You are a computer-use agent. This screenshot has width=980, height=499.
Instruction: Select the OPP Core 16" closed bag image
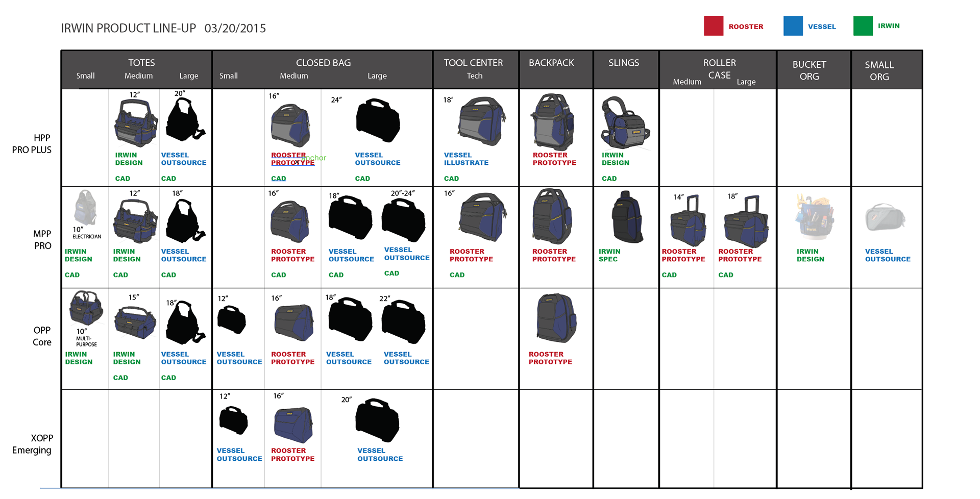pyautogui.click(x=294, y=323)
